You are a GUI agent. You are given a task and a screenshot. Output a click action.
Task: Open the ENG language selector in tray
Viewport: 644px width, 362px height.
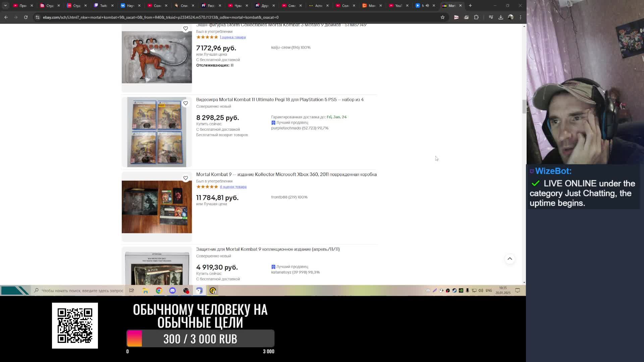(489, 291)
